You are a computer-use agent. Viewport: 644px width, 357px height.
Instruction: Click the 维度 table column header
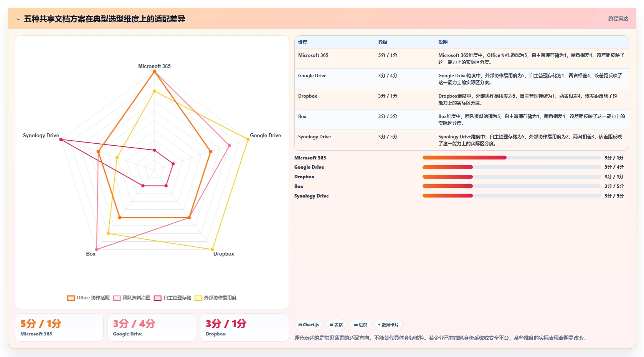(x=303, y=42)
